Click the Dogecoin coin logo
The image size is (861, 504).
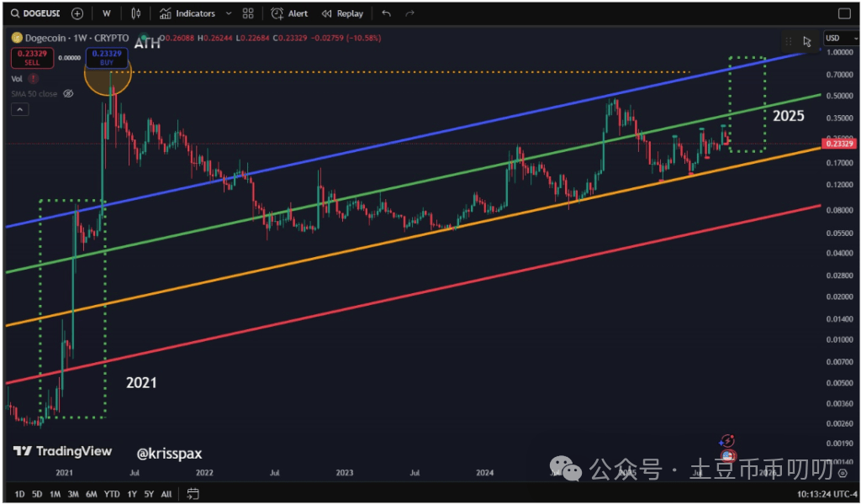[x=17, y=39]
